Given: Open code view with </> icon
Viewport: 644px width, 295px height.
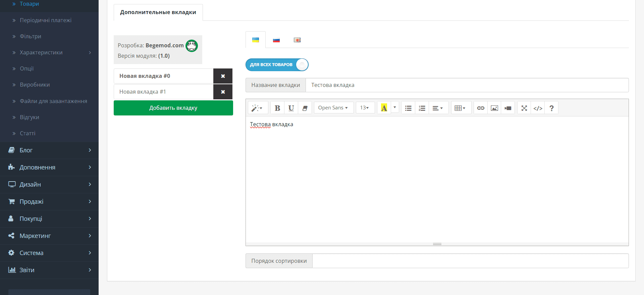Looking at the screenshot, I should coord(538,108).
